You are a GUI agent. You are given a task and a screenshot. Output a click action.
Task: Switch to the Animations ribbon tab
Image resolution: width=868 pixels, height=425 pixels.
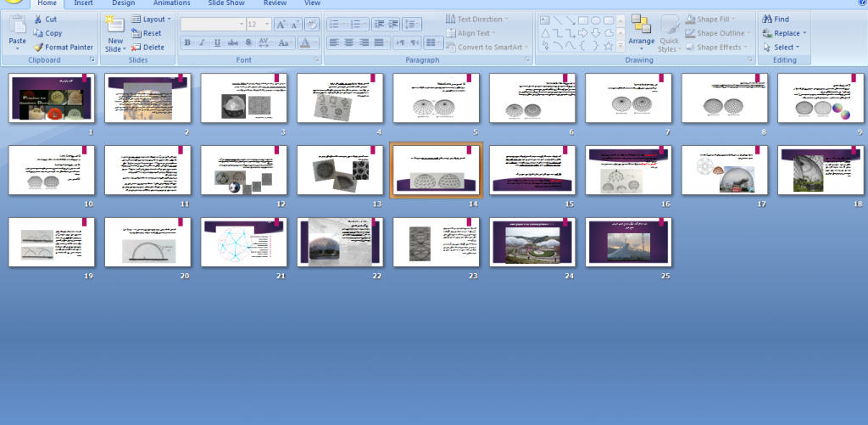(171, 3)
